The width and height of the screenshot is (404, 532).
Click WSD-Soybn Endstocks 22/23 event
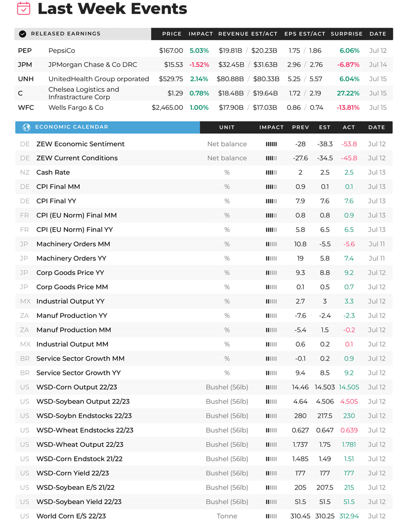[x=84, y=416]
